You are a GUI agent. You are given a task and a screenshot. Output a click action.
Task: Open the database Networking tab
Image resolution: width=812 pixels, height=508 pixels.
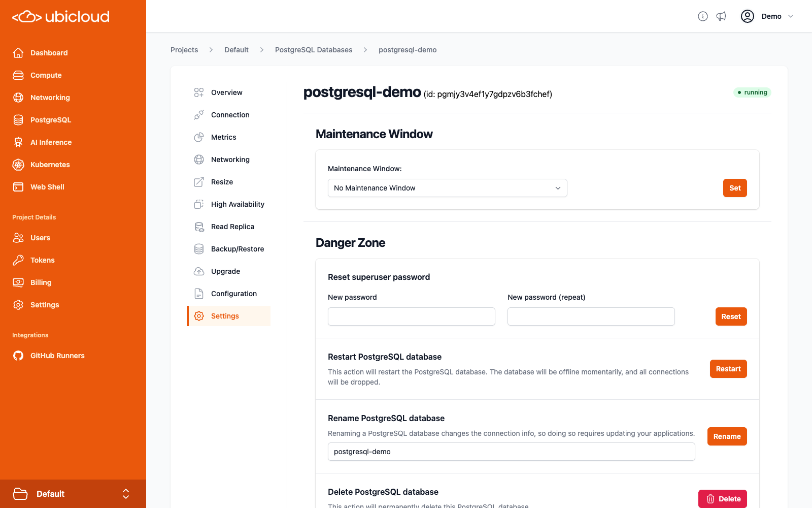coord(228,160)
